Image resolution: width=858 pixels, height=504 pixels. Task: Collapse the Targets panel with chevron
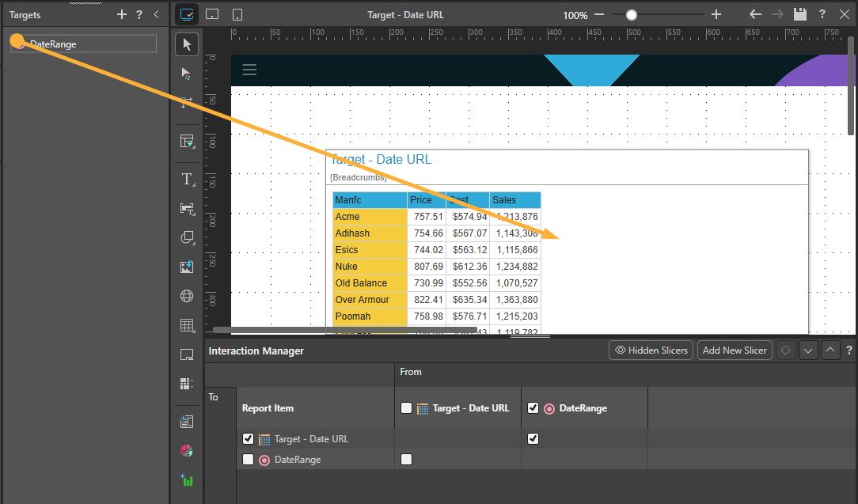(x=156, y=14)
